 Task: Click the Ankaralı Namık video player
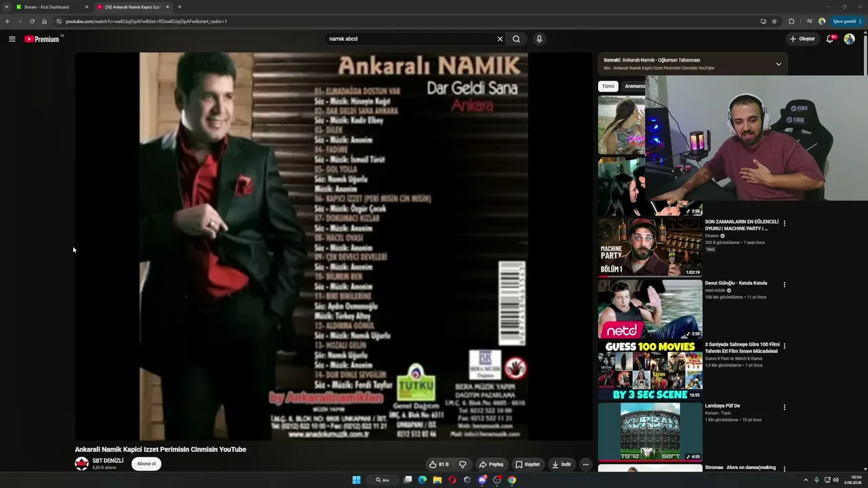(x=334, y=247)
